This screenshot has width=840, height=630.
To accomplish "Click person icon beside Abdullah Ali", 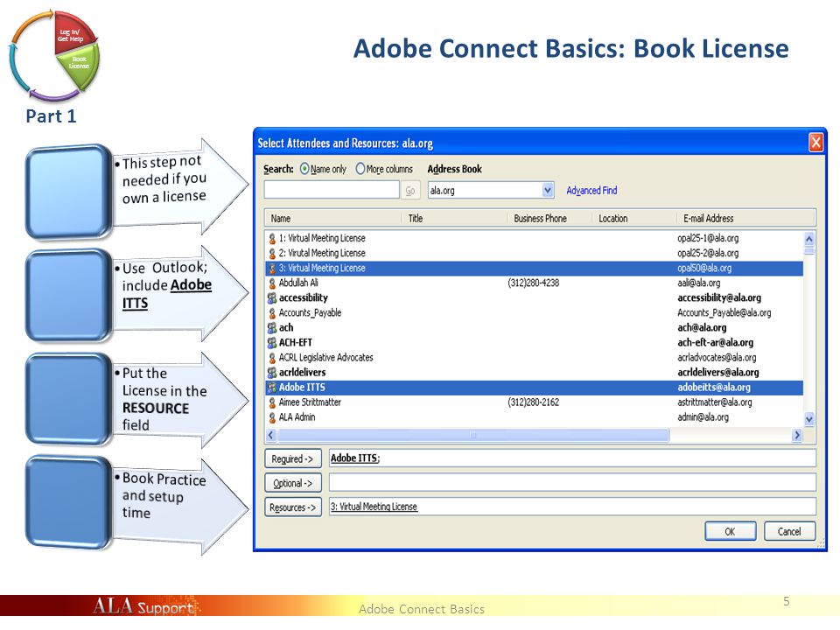I will tap(272, 283).
